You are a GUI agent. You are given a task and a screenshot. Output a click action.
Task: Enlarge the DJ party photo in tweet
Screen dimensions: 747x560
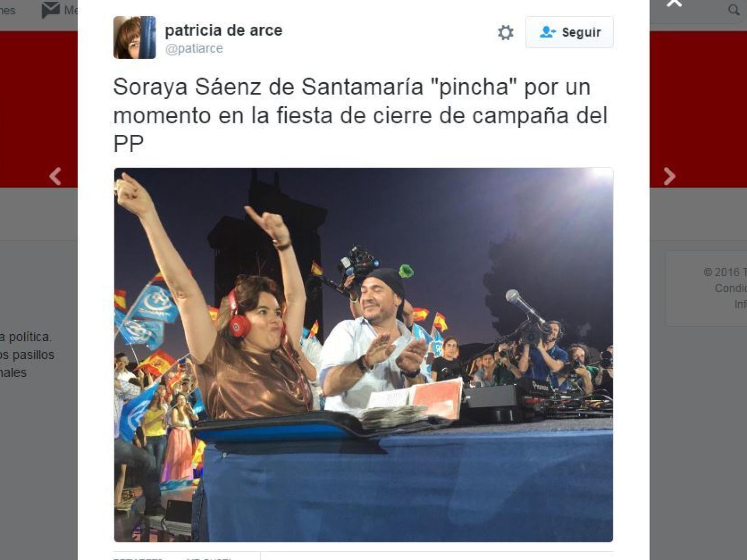pyautogui.click(x=363, y=355)
